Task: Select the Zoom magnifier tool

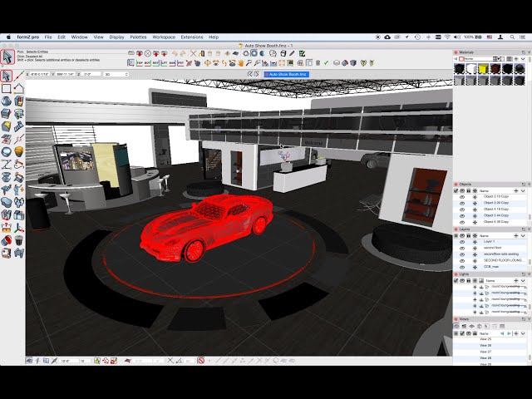Action: [x=249, y=63]
